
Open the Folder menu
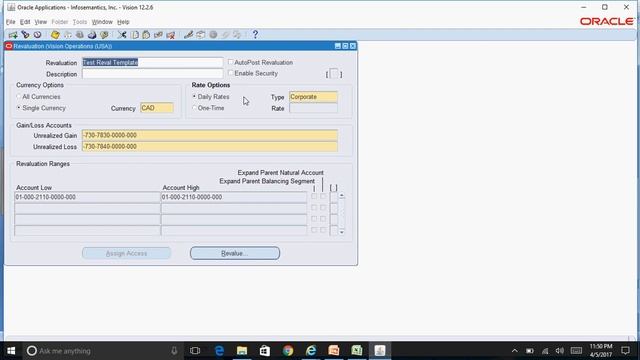click(x=60, y=22)
